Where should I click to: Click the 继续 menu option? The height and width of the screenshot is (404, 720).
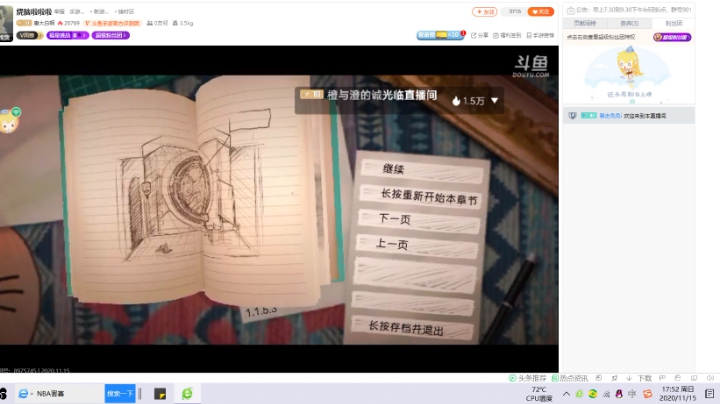tap(422, 170)
